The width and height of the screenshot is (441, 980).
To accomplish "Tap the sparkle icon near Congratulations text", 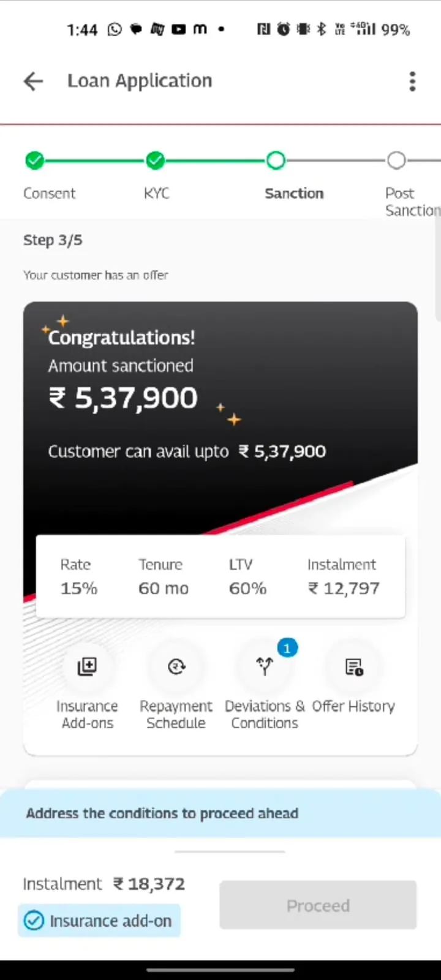I will pos(62,321).
